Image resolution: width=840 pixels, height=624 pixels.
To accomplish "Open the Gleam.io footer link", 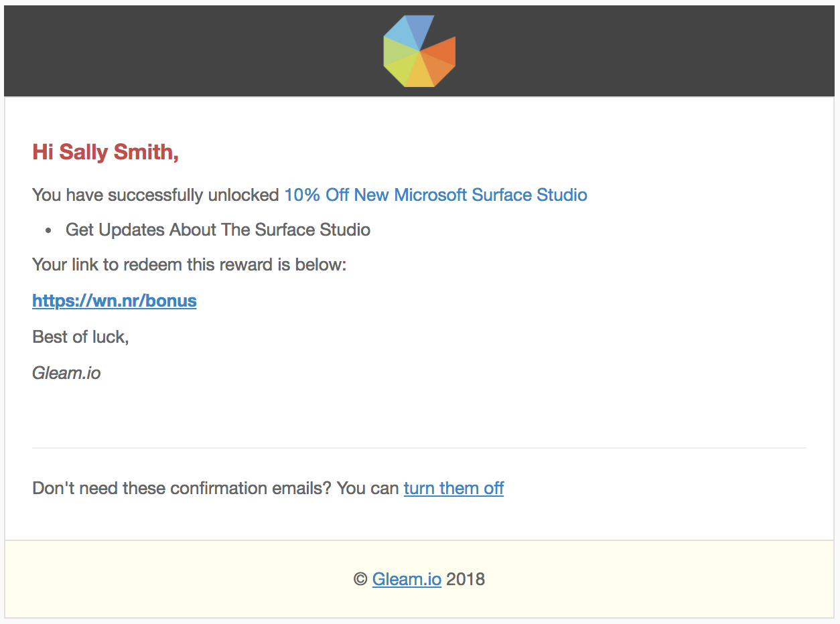I will [x=407, y=579].
